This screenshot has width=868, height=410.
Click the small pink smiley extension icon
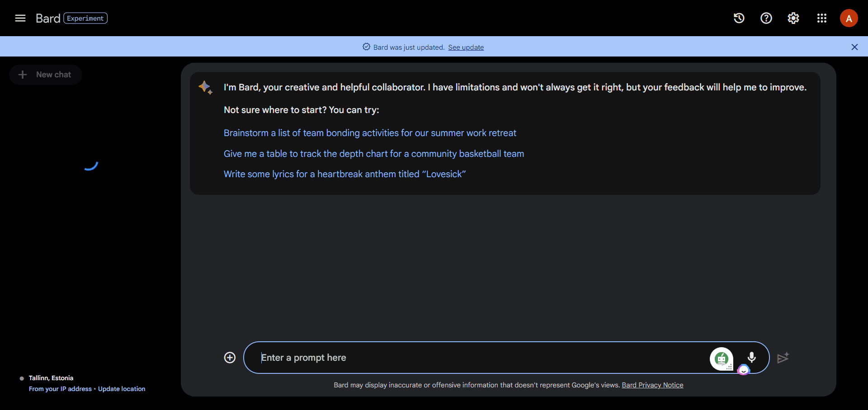point(743,370)
